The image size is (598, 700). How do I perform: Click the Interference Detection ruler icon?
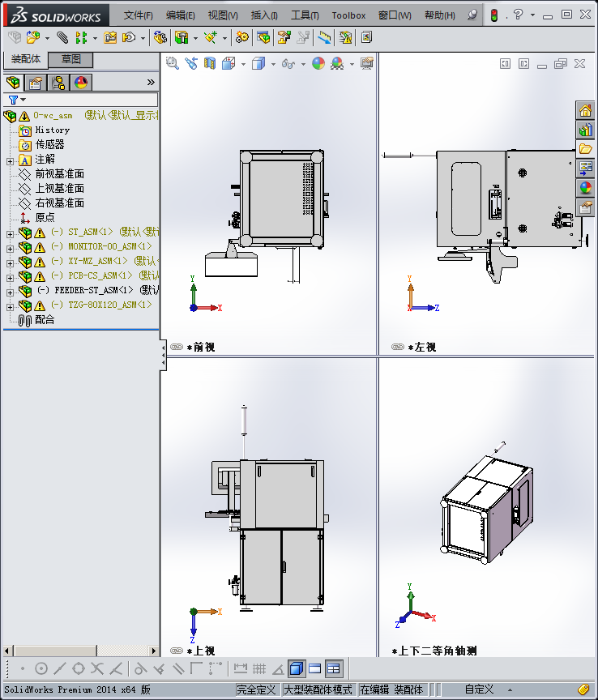coord(324,37)
